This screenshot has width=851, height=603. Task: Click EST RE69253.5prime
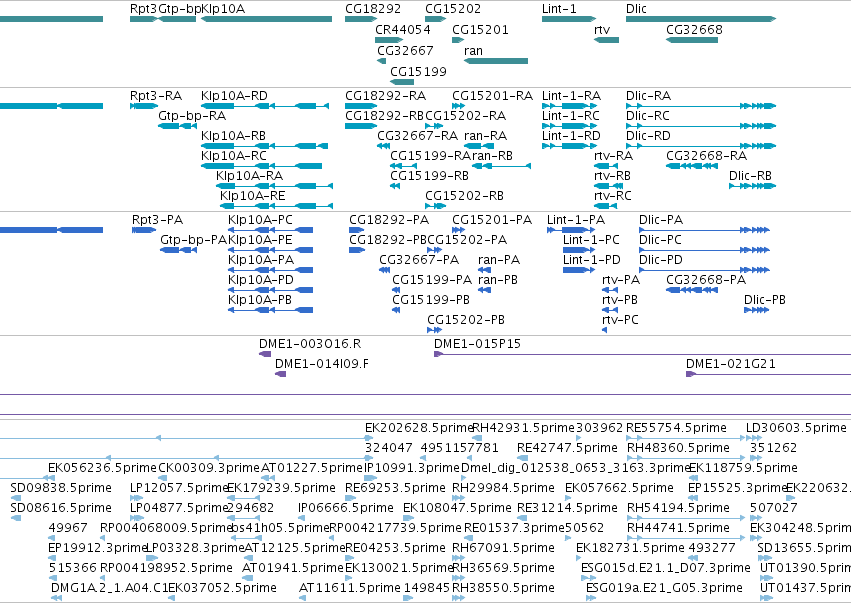395,487
